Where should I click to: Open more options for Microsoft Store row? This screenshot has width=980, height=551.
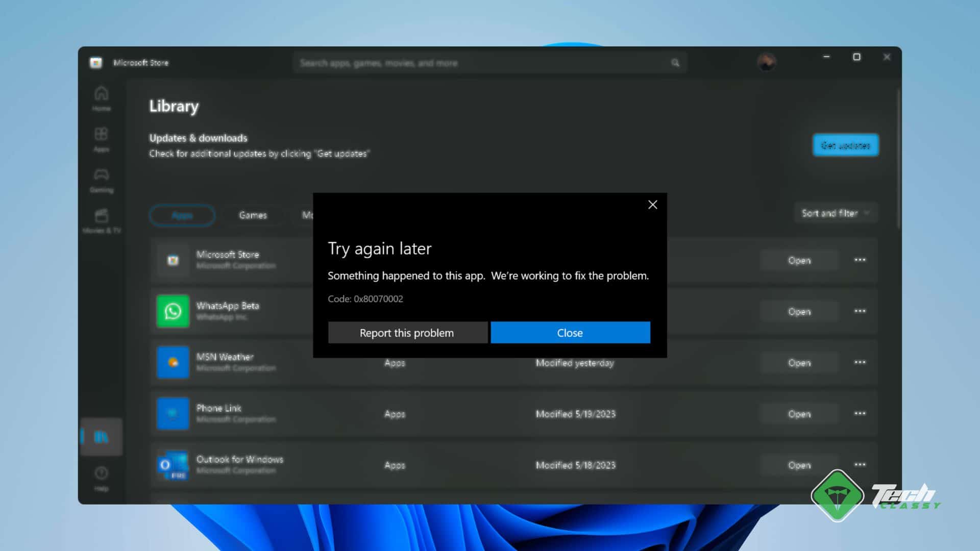click(x=860, y=260)
